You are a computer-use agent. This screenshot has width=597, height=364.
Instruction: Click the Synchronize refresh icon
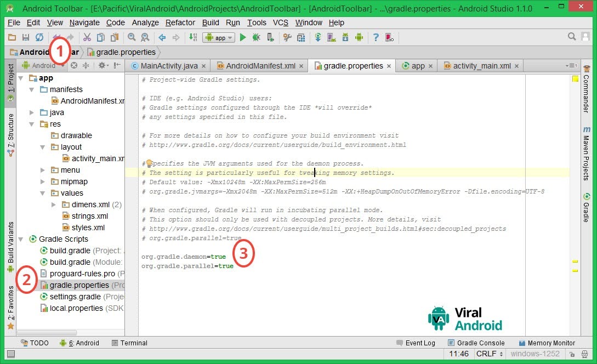(39, 37)
